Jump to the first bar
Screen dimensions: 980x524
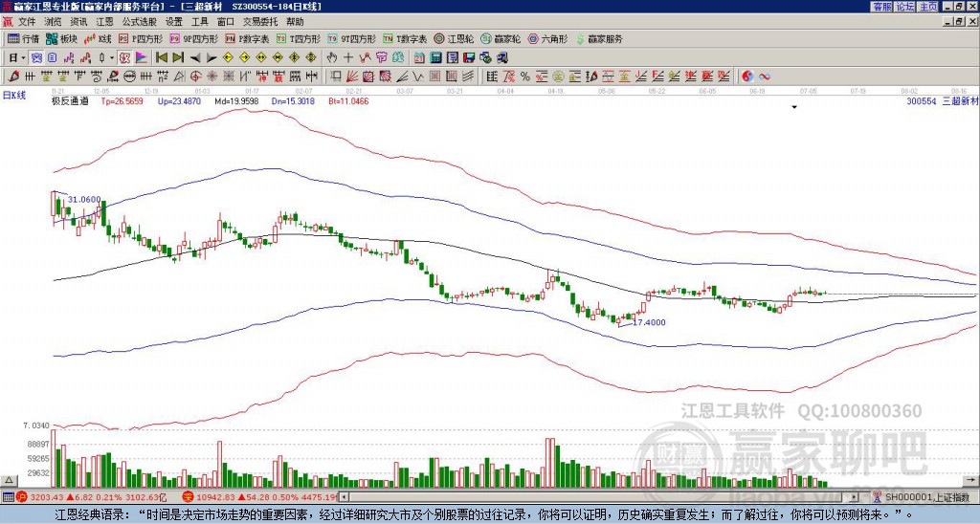coord(162,58)
